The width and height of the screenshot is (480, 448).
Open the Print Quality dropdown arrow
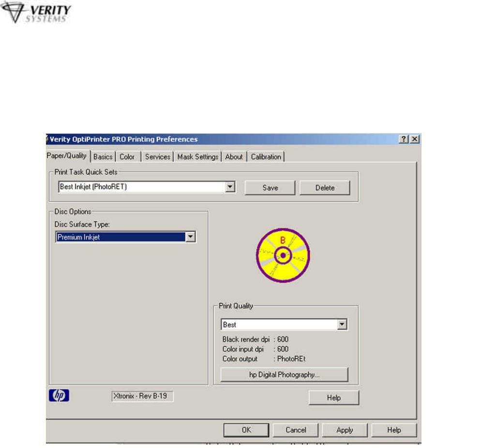pyautogui.click(x=342, y=324)
